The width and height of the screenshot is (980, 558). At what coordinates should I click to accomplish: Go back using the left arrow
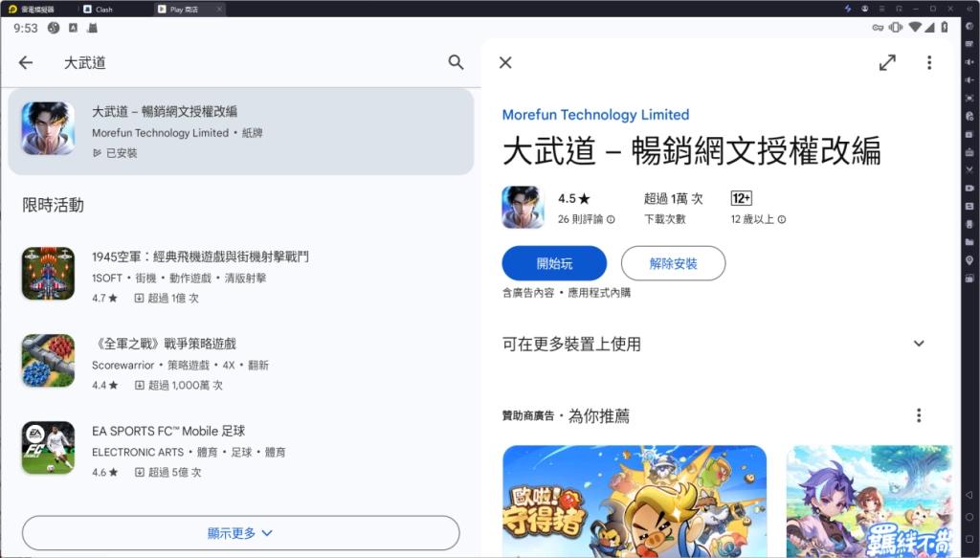[26, 62]
